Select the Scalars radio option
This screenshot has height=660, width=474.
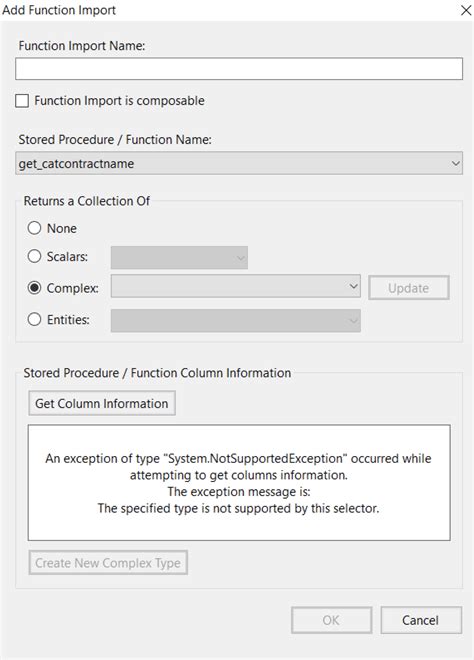(x=34, y=256)
